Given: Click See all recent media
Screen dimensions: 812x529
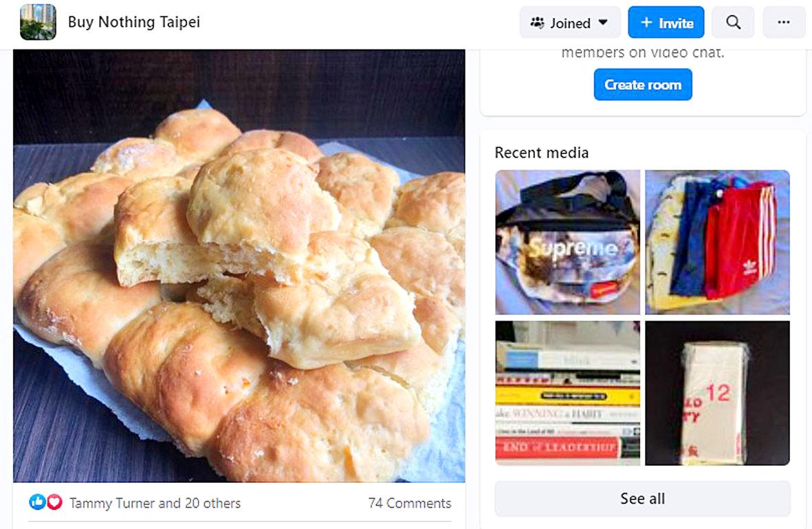Looking at the screenshot, I should (643, 499).
